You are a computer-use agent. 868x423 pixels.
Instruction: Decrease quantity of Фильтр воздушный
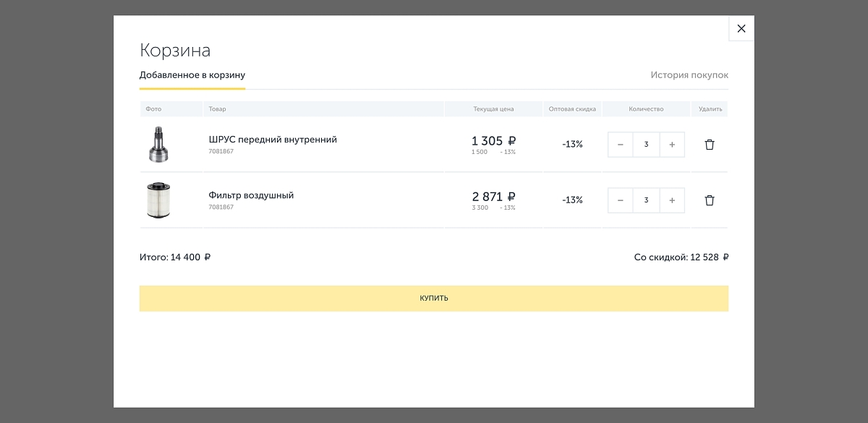[x=621, y=200]
